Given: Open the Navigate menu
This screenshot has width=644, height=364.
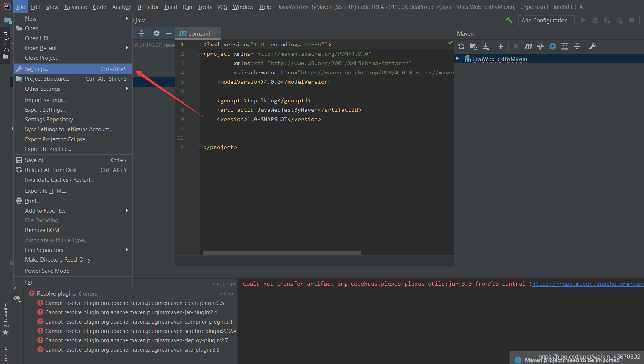Looking at the screenshot, I should [x=76, y=7].
